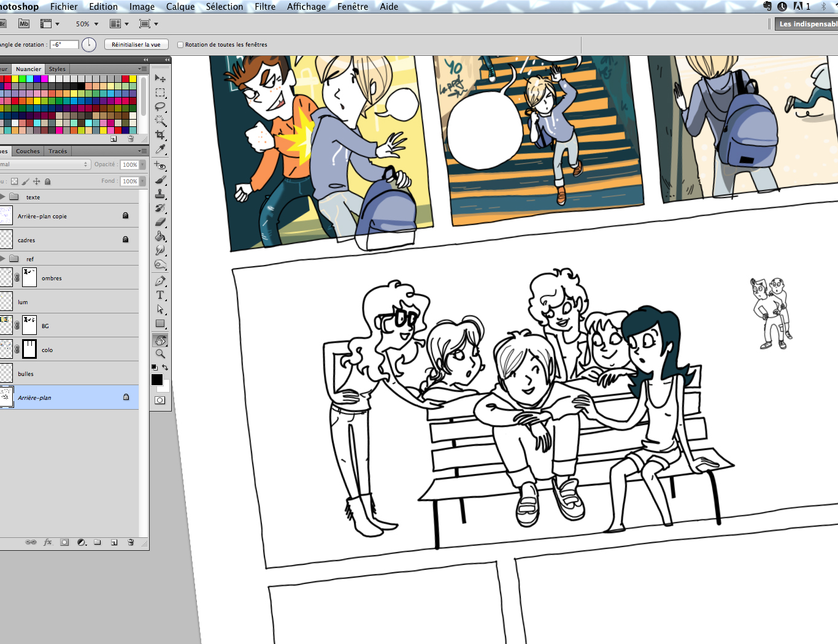Toggle lock all padlock in layers panel
838x644 pixels.
point(48,182)
